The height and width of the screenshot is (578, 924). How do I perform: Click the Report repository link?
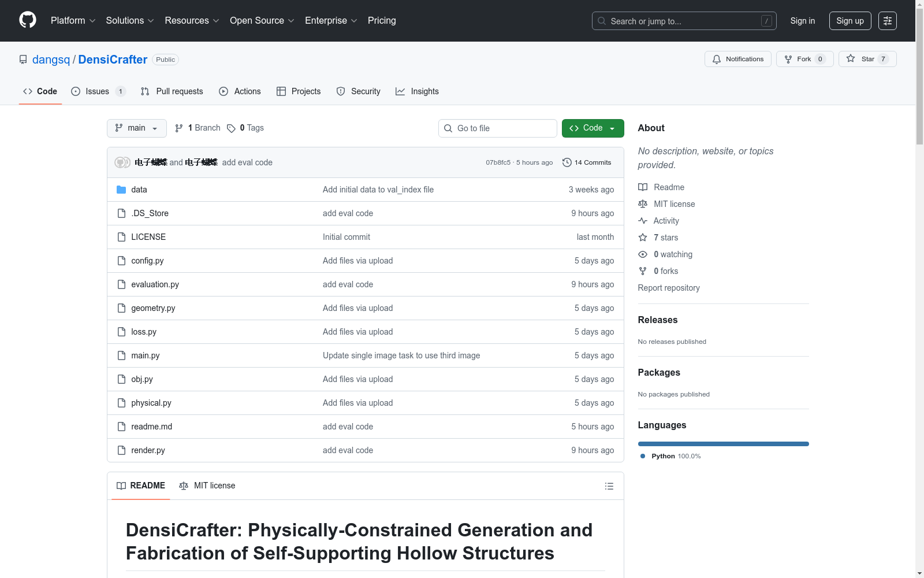coord(669,288)
